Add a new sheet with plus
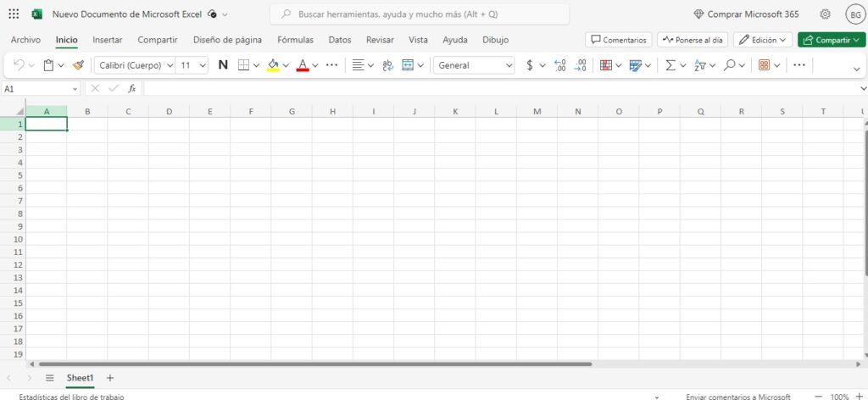868x400 pixels. (x=109, y=378)
